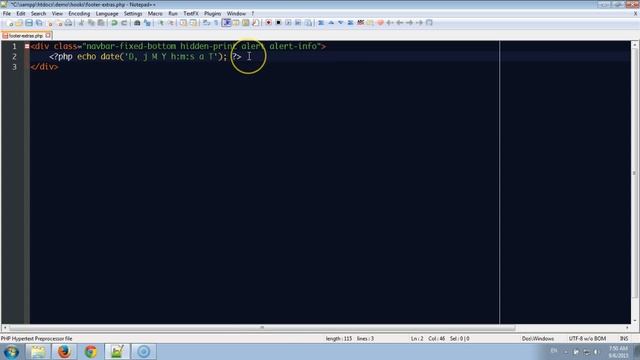Click the blue up triangle toolbar icon

coord(331,23)
